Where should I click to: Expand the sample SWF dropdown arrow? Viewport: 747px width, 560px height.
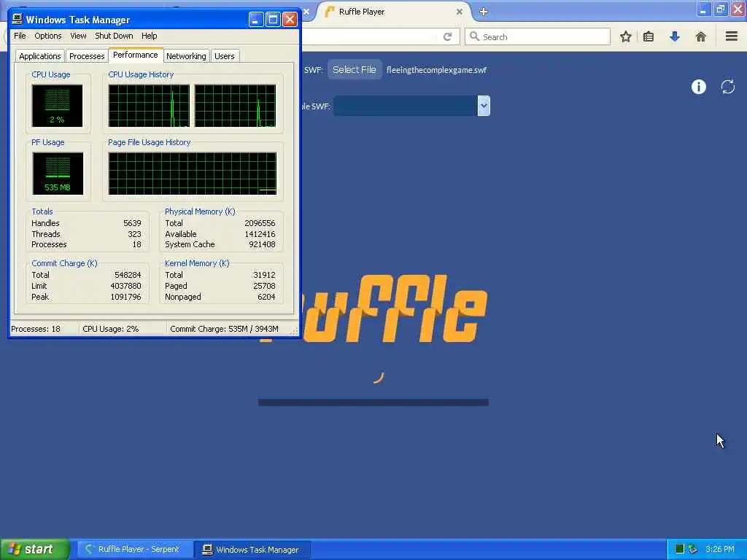coord(484,106)
